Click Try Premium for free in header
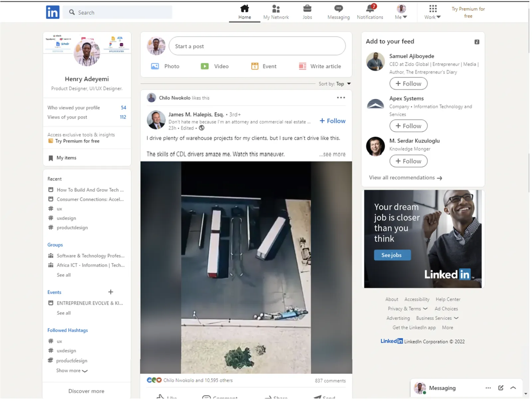 pyautogui.click(x=468, y=12)
